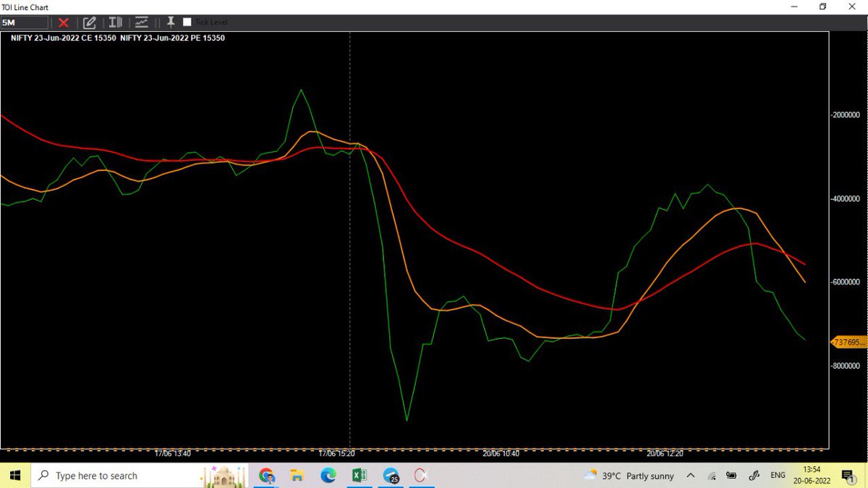The height and width of the screenshot is (488, 868).
Task: Click the -6000000 axis label
Action: [846, 282]
